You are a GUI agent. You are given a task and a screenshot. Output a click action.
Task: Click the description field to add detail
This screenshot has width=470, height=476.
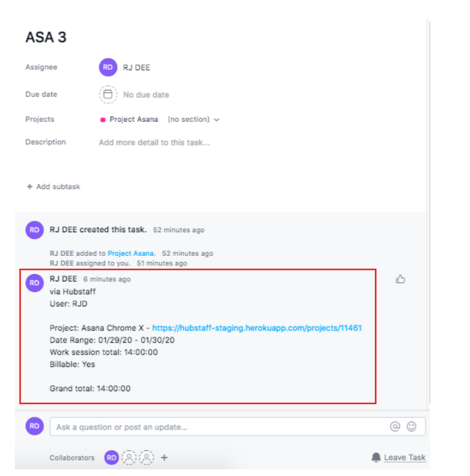pos(154,143)
